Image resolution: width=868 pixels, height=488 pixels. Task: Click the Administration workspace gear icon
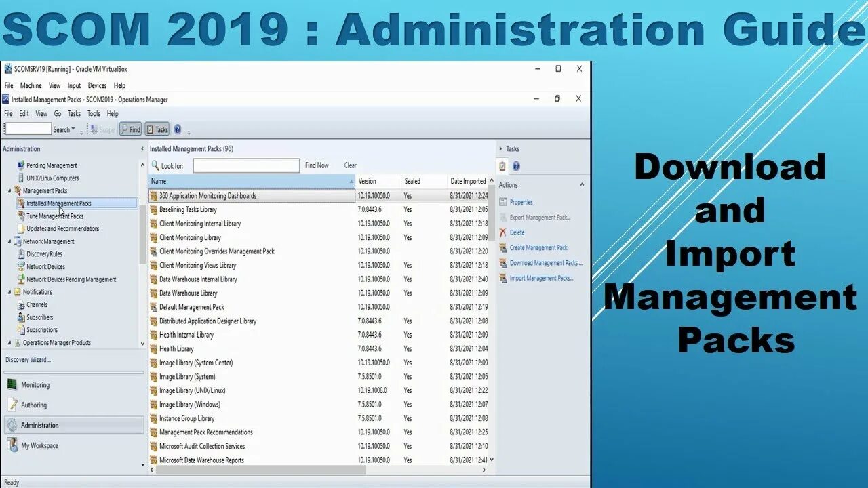point(12,425)
